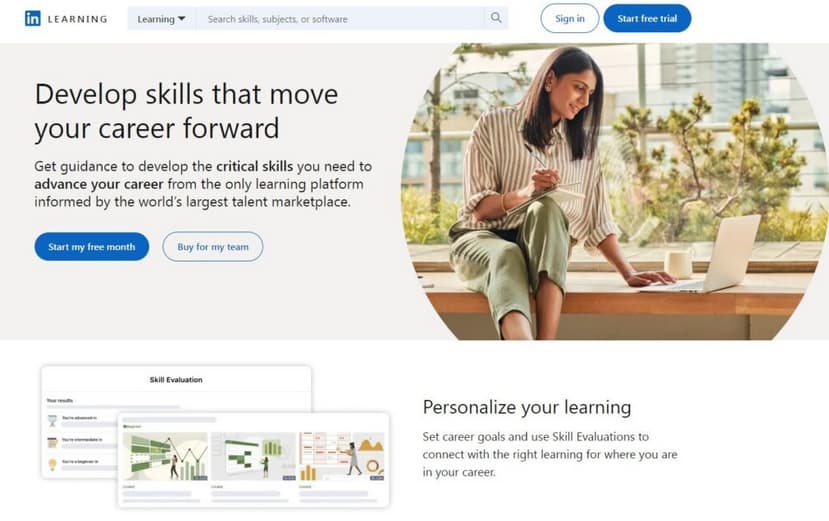Click the trophy icon in Skill Evaluation results

[x=52, y=421]
